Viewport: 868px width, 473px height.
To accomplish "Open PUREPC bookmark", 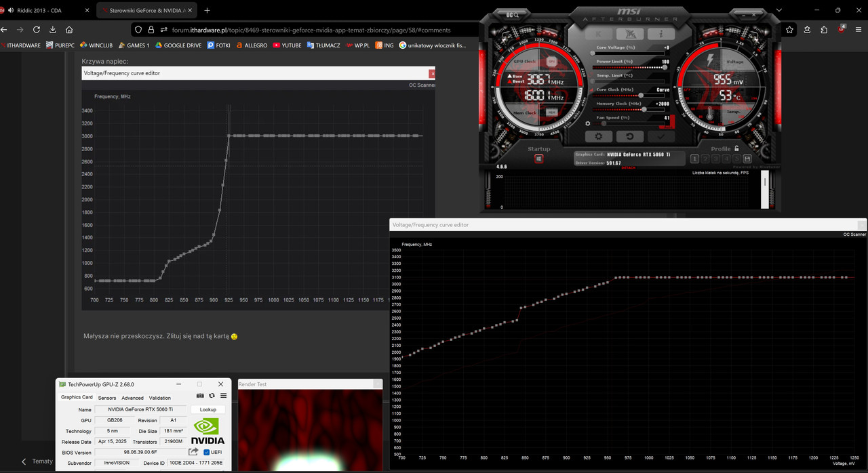I will (x=60, y=45).
